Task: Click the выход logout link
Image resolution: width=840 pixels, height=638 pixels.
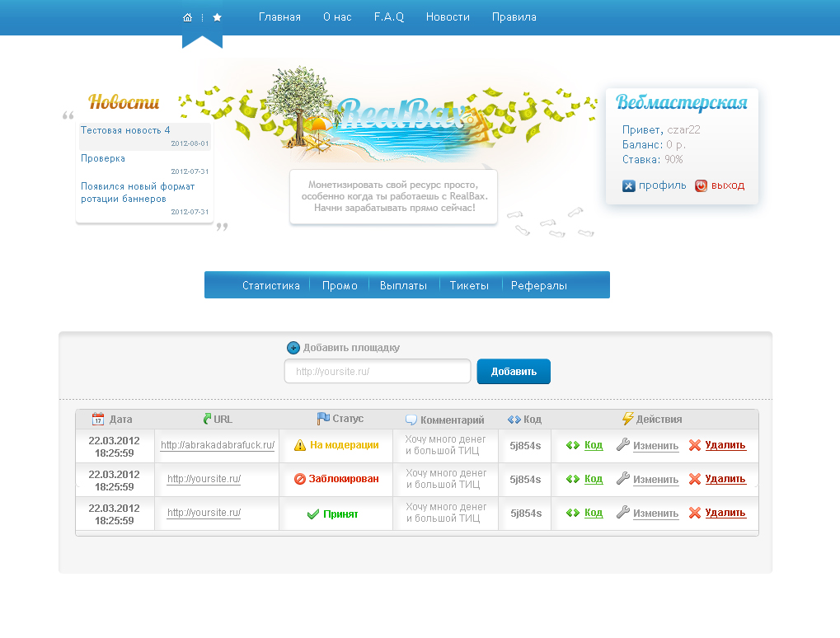Action: [728, 185]
